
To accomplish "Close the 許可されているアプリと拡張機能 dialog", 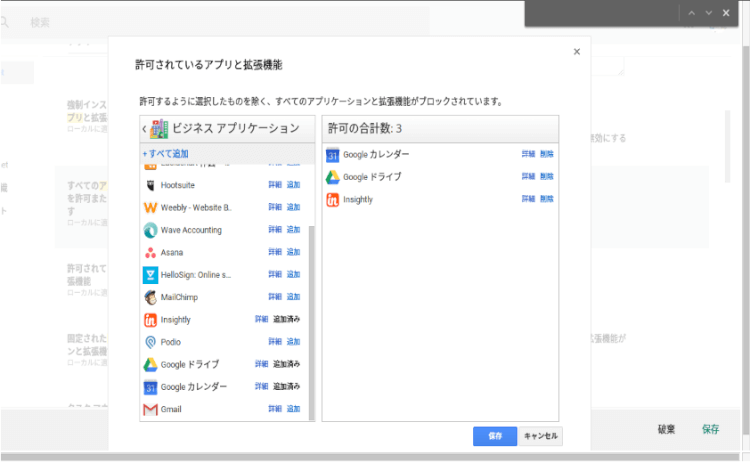I will (577, 52).
